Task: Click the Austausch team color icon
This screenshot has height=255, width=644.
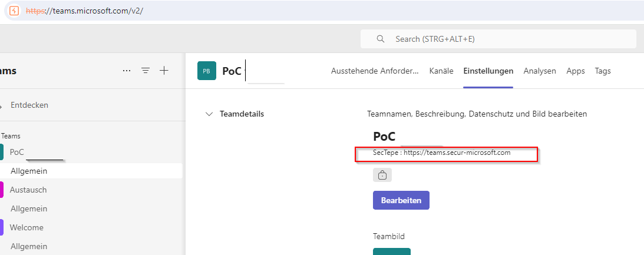Action: click(x=2, y=190)
